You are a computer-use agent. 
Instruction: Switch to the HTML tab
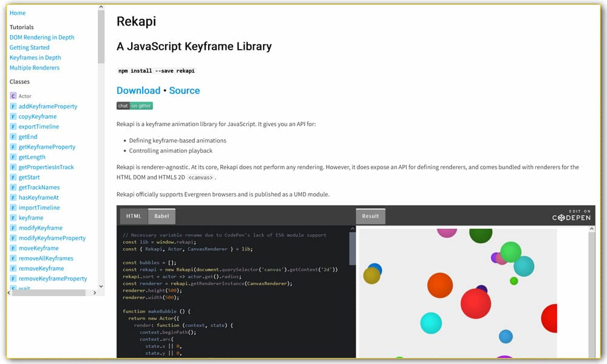[x=134, y=216]
